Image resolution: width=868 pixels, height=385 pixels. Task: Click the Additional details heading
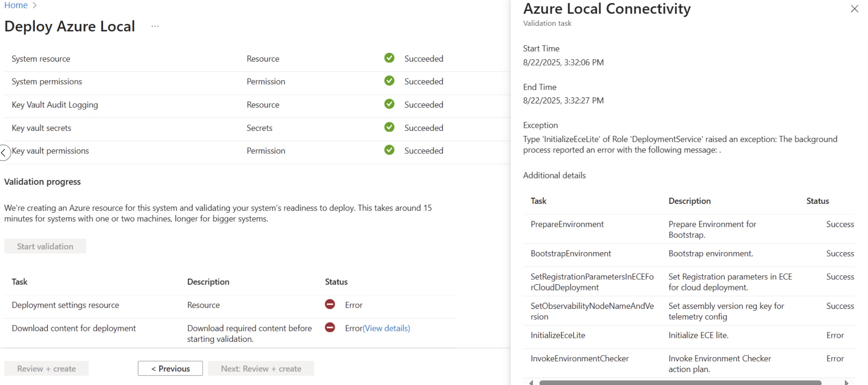pos(554,175)
